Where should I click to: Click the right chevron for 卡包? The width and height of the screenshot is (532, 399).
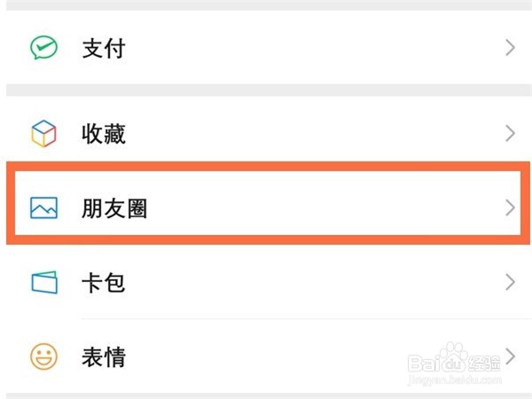pos(510,283)
